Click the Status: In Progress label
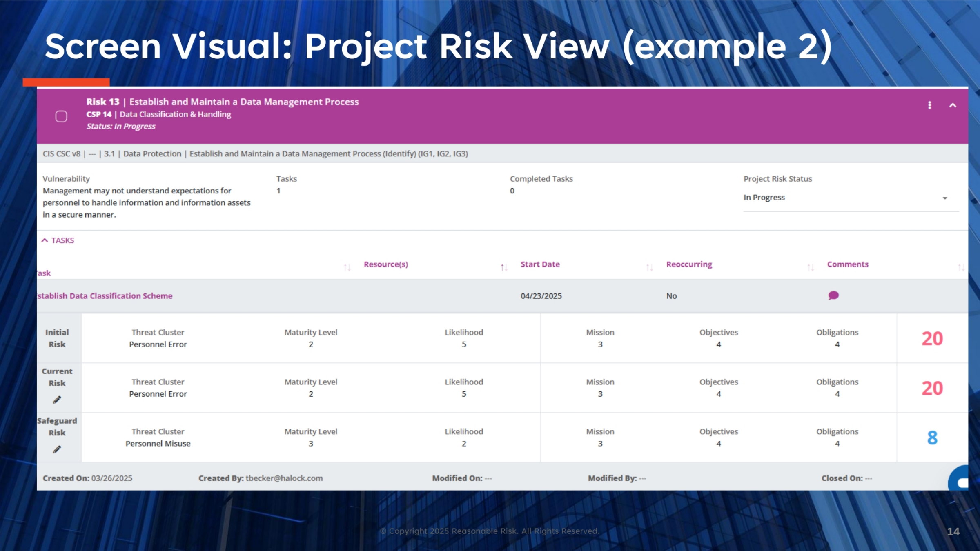Image resolution: width=980 pixels, height=551 pixels. (121, 127)
